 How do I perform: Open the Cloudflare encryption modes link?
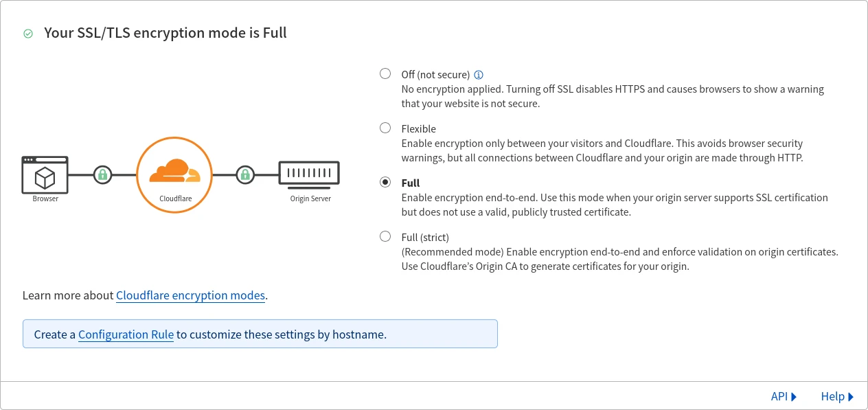coord(190,295)
